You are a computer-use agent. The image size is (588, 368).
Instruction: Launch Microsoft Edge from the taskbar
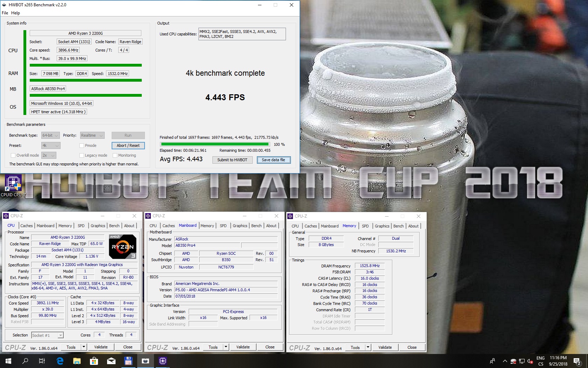pyautogui.click(x=60, y=361)
